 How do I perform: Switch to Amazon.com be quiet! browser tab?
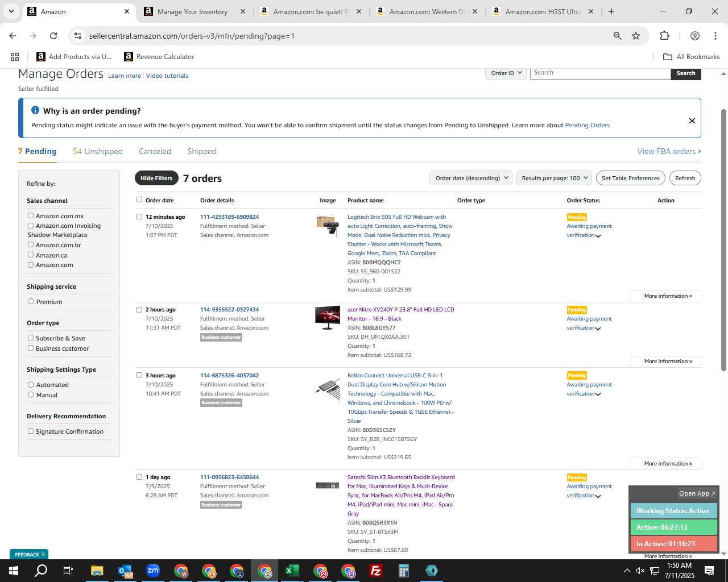point(311,11)
